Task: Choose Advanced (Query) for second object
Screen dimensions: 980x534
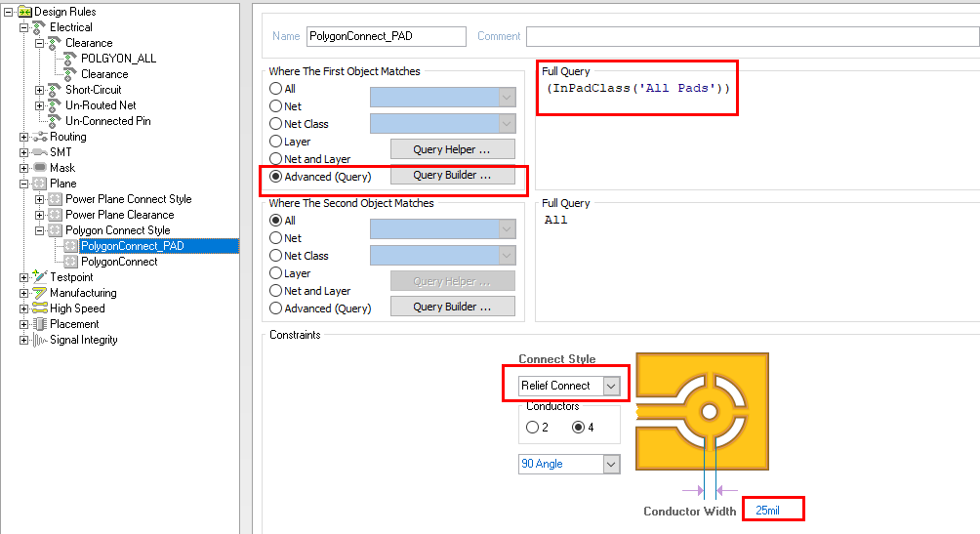Action: [x=276, y=308]
